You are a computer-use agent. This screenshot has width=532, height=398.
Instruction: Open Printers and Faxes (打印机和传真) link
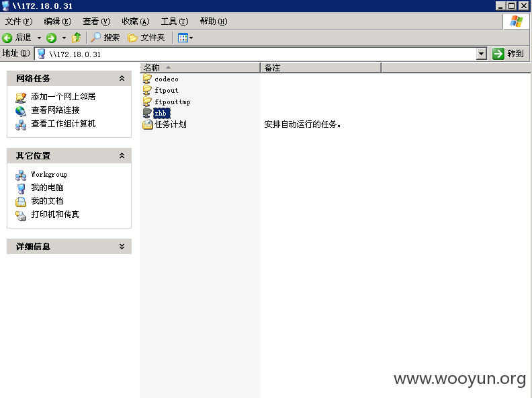[55, 214]
